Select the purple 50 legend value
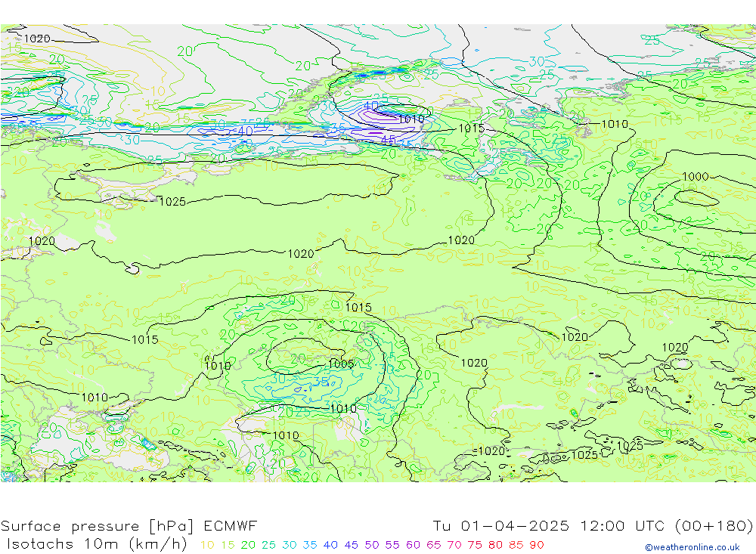Screen dimensions: 756x554 click(x=372, y=545)
